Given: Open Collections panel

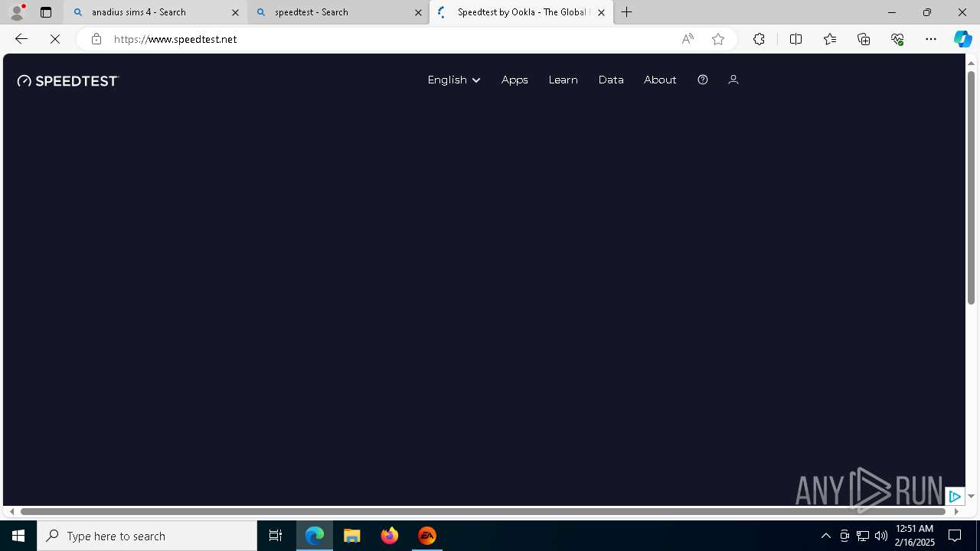Looking at the screenshot, I should coord(864,39).
